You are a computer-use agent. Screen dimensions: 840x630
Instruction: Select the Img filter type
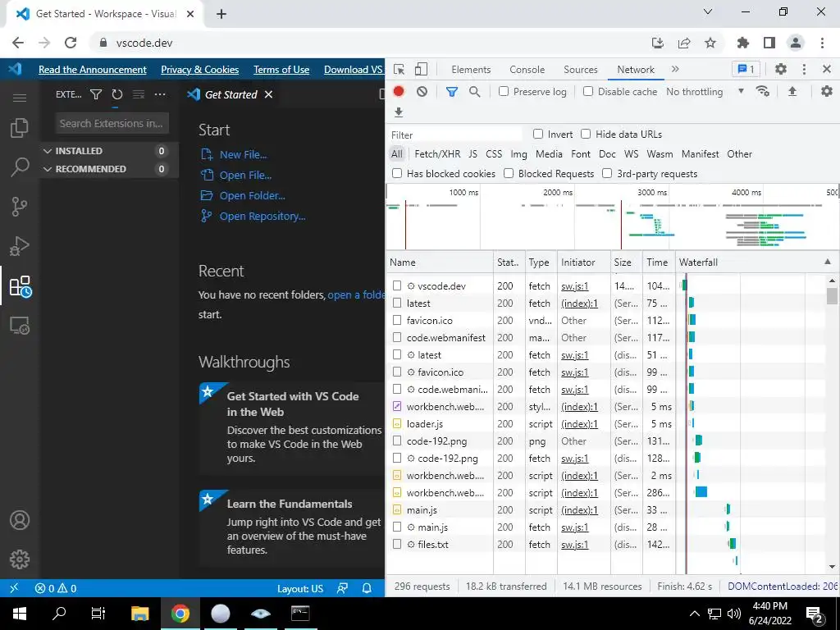pyautogui.click(x=518, y=153)
